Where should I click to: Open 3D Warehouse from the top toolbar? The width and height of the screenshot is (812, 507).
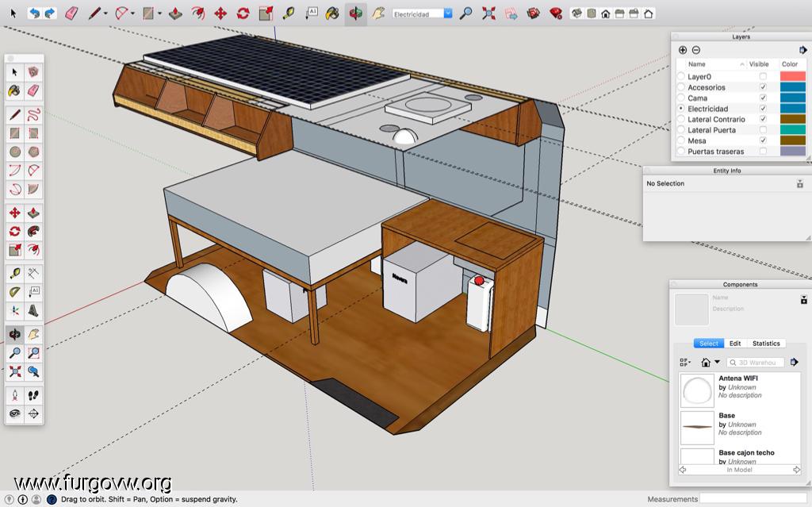[x=534, y=13]
